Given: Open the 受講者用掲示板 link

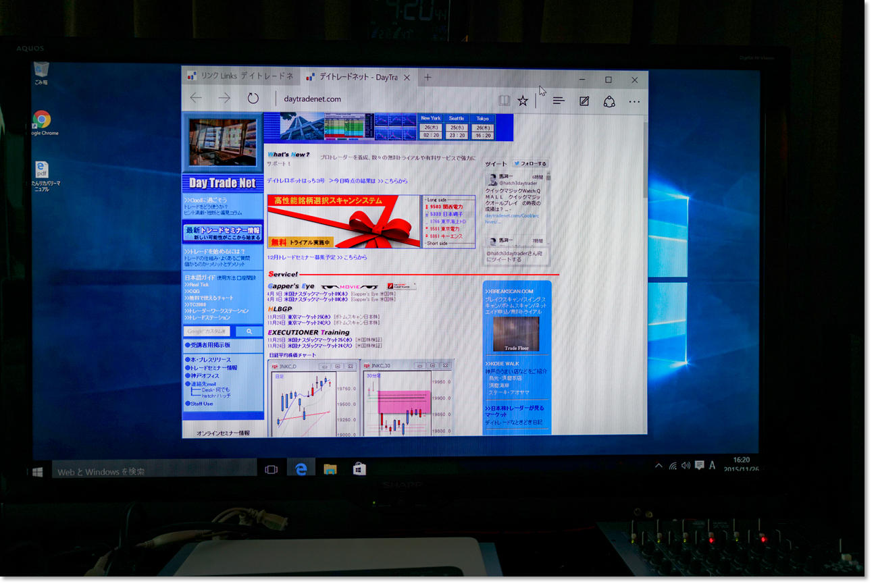Looking at the screenshot, I should [x=208, y=345].
